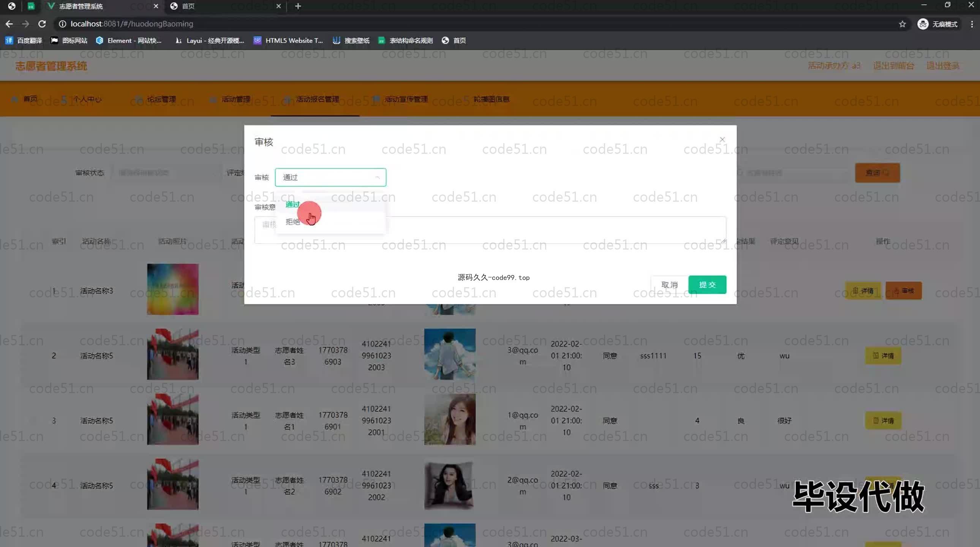Click 详情 button for 活动名称3 row

(x=863, y=291)
